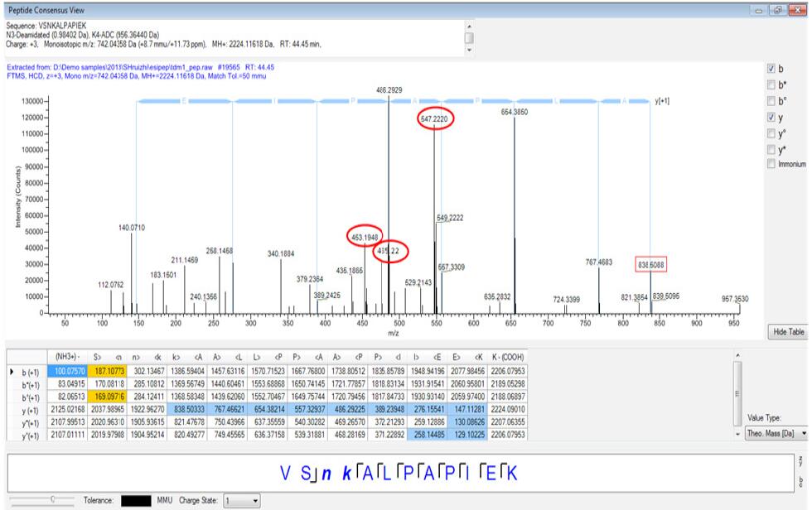The height and width of the screenshot is (515, 812).
Task: Click the Hide Table button
Action: [x=785, y=331]
